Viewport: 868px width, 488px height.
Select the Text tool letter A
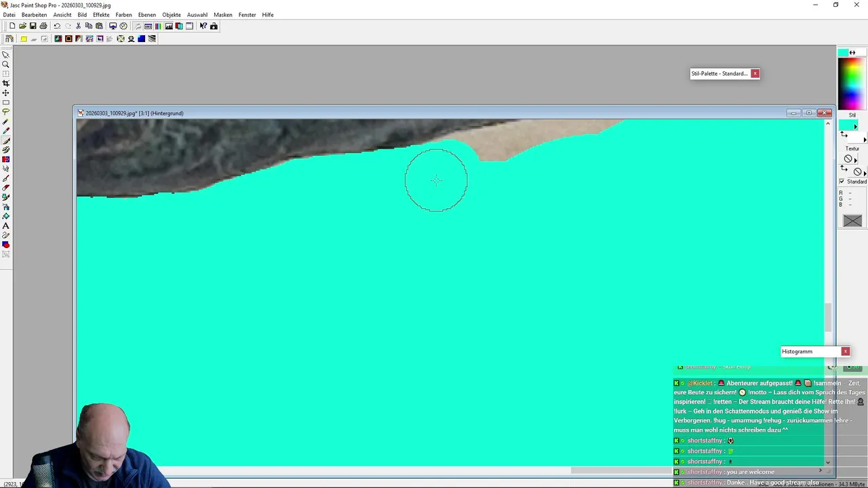[x=6, y=226]
